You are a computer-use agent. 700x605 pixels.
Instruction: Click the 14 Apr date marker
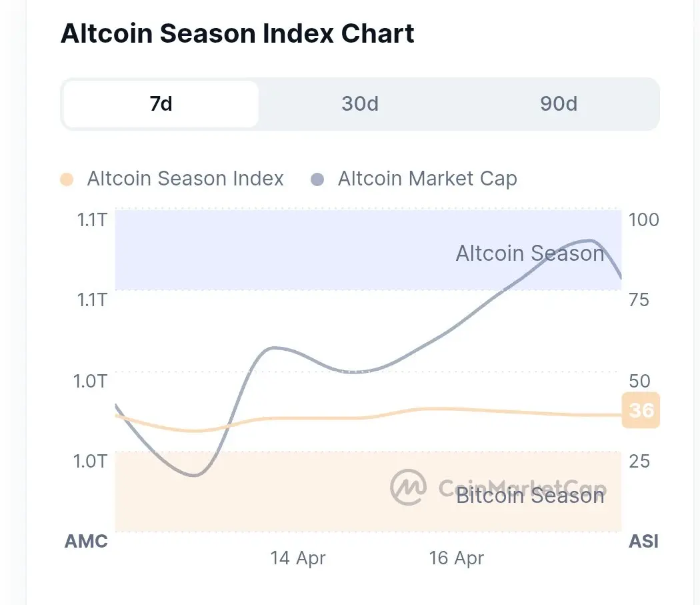click(298, 558)
